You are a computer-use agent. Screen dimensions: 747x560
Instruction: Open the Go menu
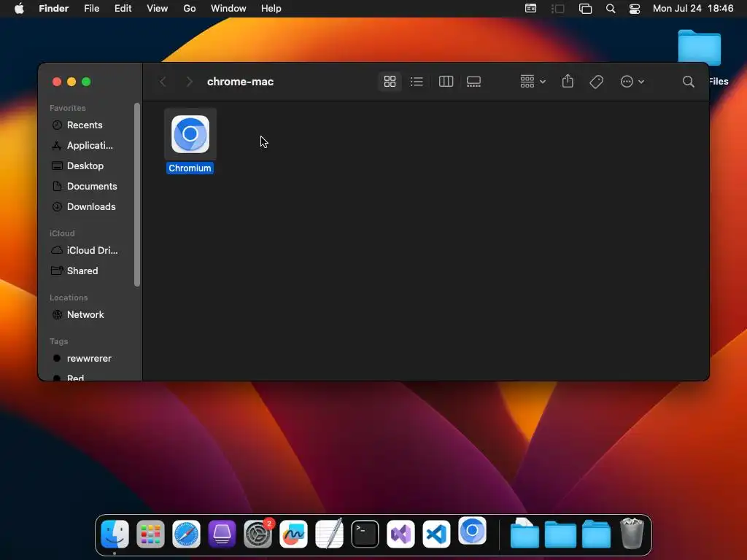pyautogui.click(x=190, y=8)
